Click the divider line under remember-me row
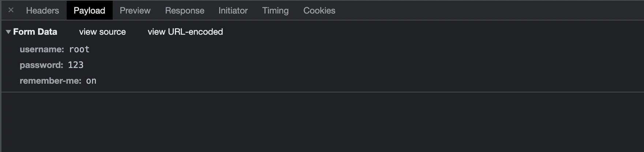 pyautogui.click(x=322, y=92)
